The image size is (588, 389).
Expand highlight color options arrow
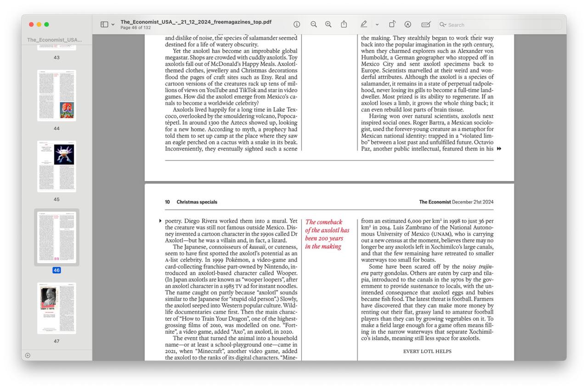(x=377, y=25)
